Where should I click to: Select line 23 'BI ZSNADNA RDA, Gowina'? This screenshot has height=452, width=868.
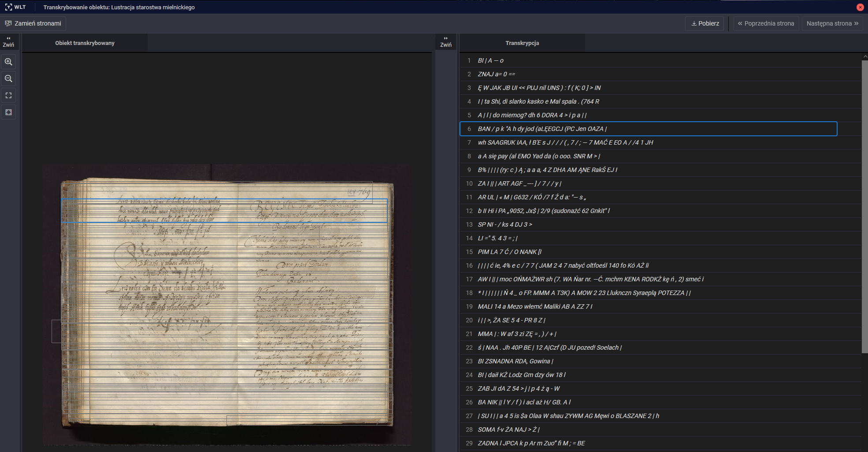click(x=660, y=361)
